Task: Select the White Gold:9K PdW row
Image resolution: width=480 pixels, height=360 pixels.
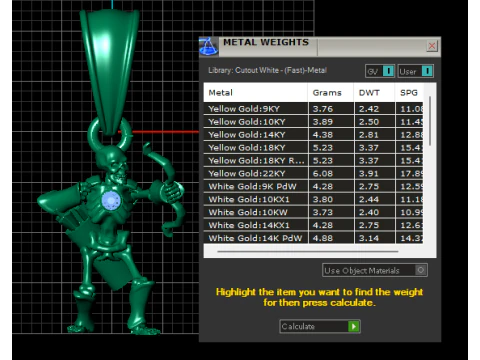Action: (x=313, y=186)
